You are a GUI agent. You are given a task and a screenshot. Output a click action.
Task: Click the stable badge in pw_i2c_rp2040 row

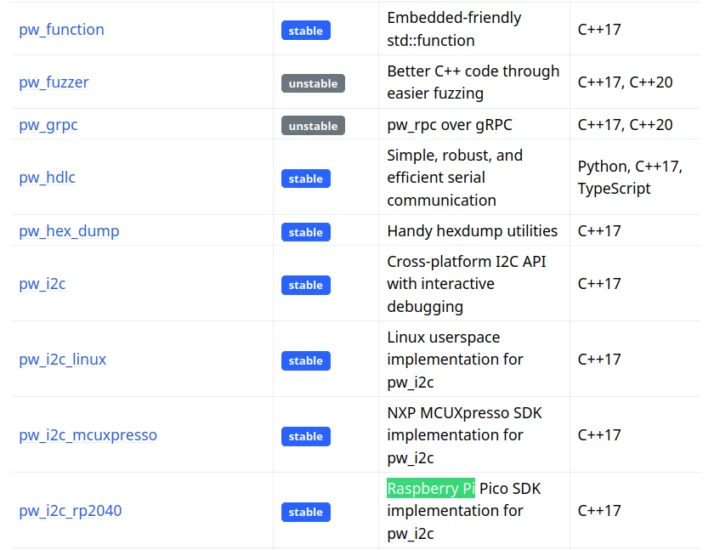tap(305, 512)
